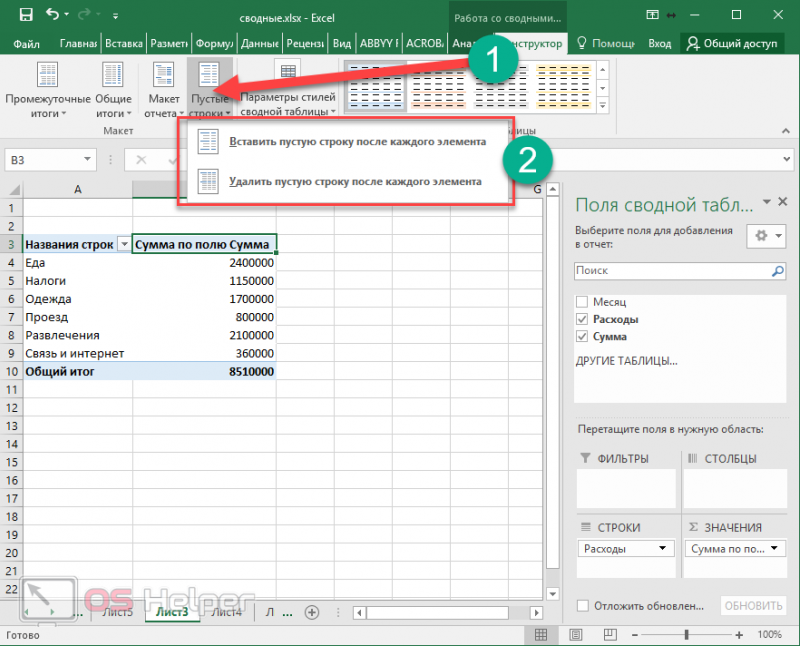Click the Помощник lightbulb search
The height and width of the screenshot is (646, 800).
pos(606,44)
